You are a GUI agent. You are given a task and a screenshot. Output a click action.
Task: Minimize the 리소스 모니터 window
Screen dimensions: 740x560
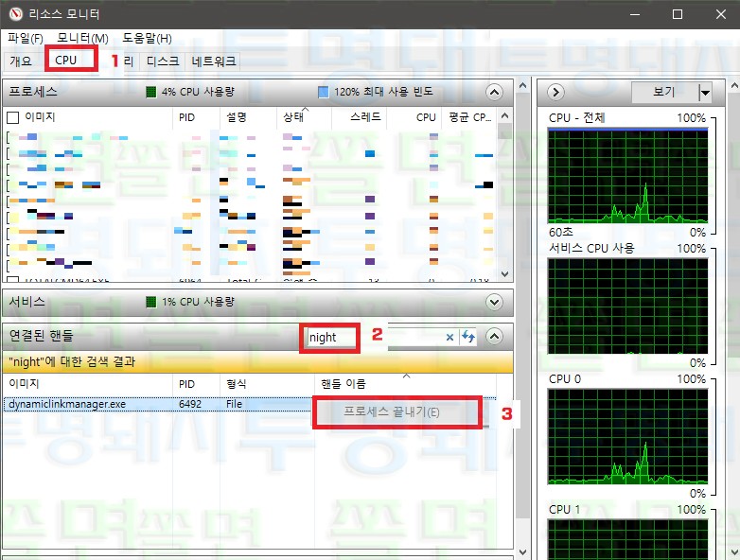635,14
